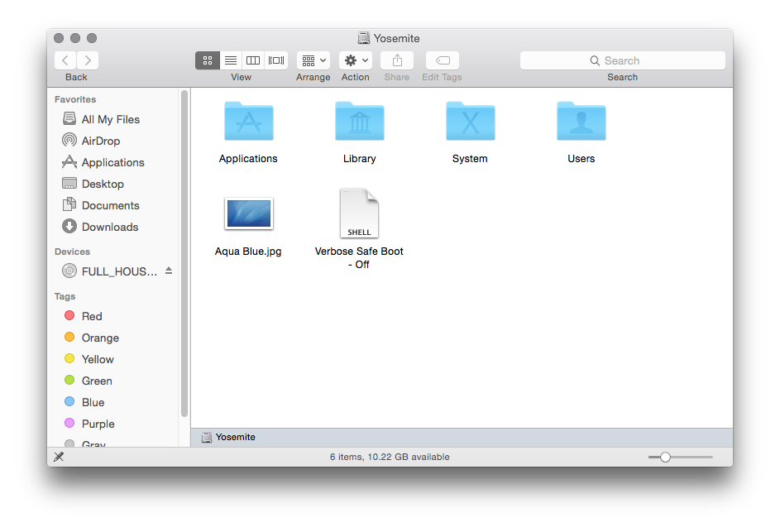Image resolution: width=780 pixels, height=532 pixels.
Task: Open Desktop in the sidebar
Action: click(x=103, y=184)
